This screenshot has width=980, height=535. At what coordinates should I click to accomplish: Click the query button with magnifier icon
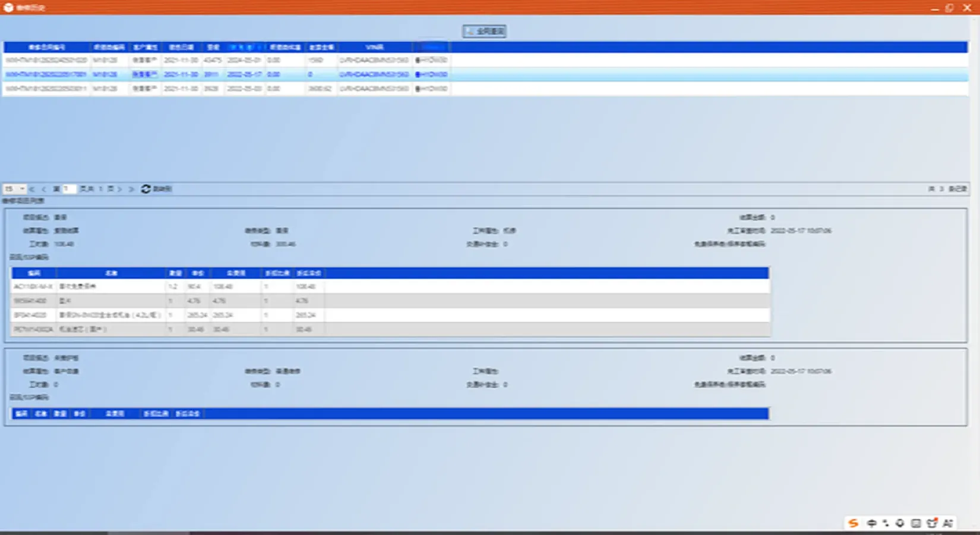pyautogui.click(x=484, y=31)
